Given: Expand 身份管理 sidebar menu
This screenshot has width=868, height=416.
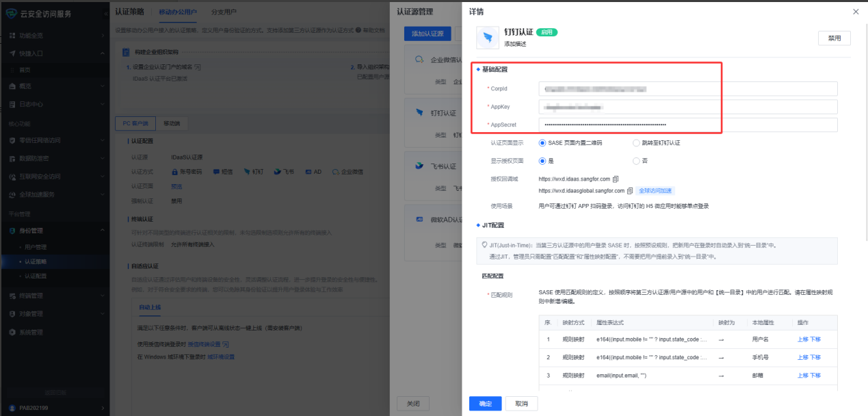Looking at the screenshot, I should point(55,231).
